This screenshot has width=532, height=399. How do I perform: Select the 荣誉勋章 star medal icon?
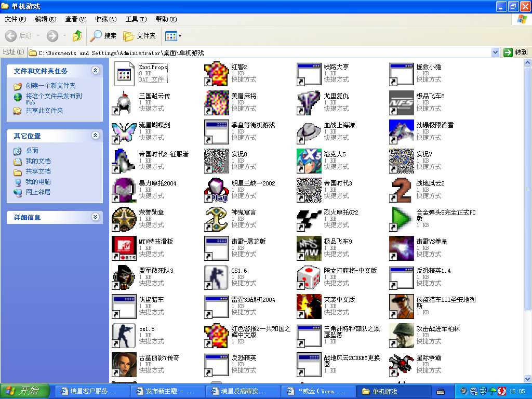pyautogui.click(x=124, y=219)
